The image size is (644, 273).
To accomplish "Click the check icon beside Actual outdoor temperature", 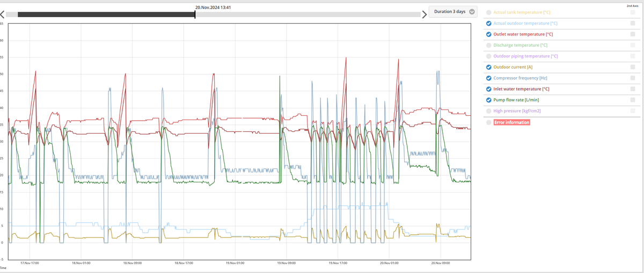I will tap(488, 24).
